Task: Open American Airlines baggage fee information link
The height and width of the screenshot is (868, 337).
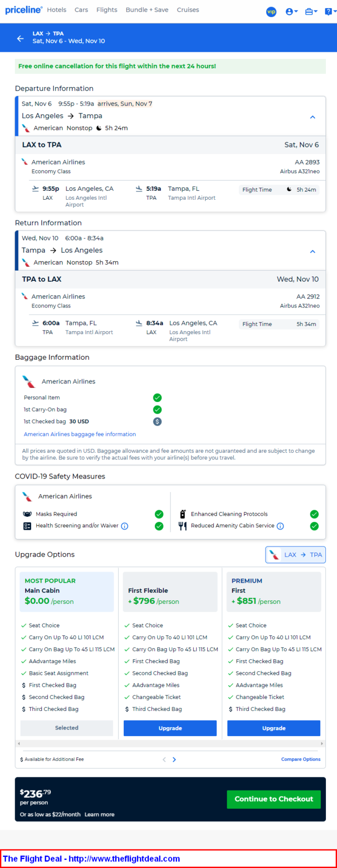Action: click(x=80, y=434)
